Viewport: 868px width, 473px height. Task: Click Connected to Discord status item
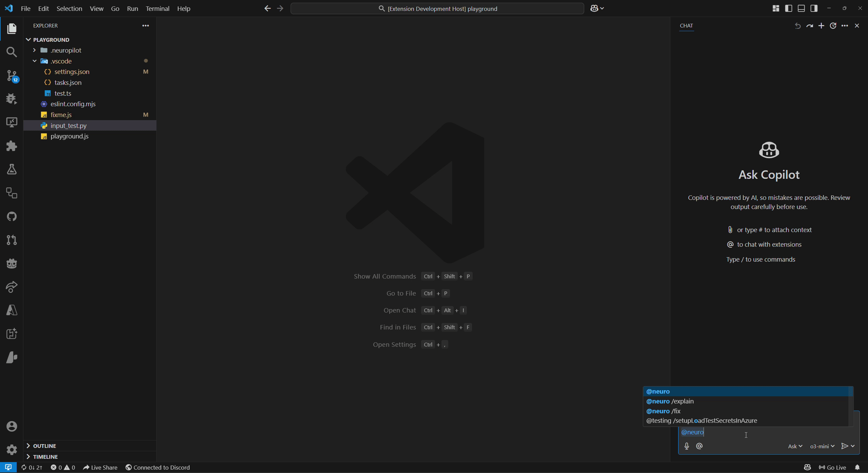tap(158, 468)
